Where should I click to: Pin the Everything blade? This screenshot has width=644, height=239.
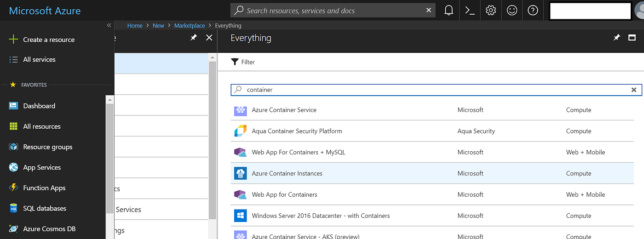[x=617, y=38]
